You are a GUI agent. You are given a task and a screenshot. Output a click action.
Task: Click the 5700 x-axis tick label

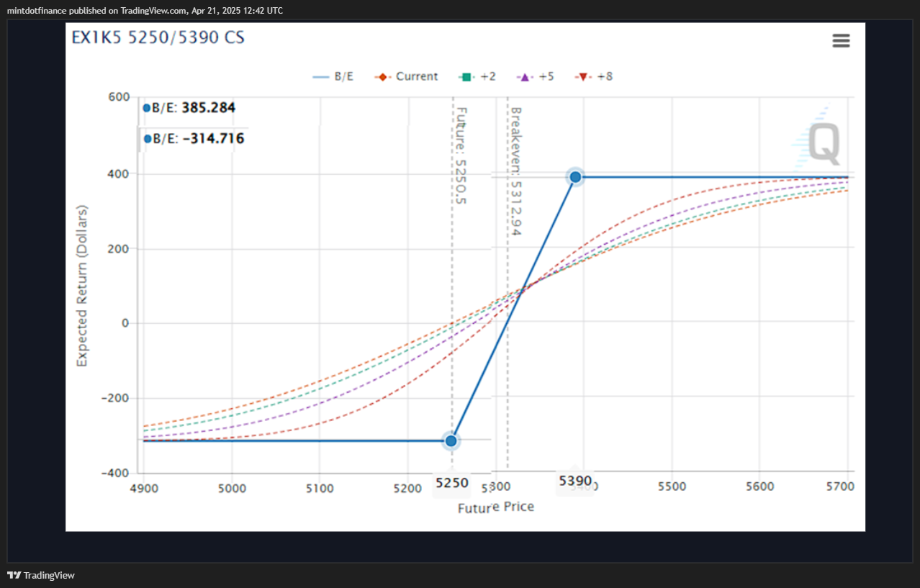click(x=840, y=487)
